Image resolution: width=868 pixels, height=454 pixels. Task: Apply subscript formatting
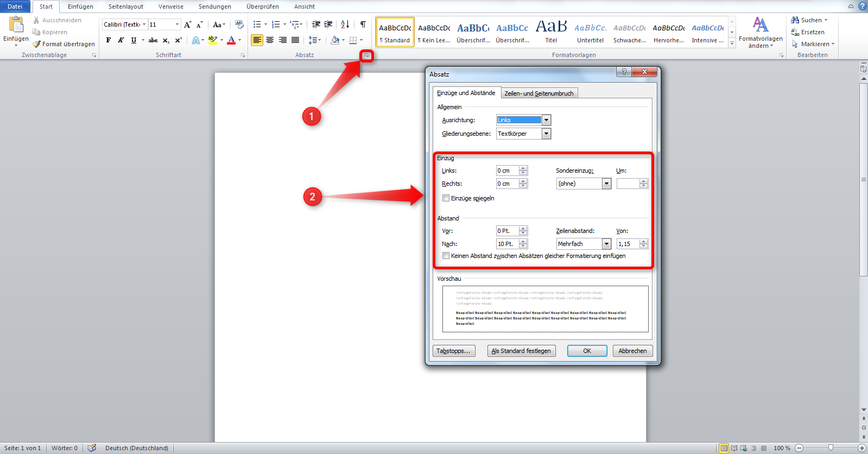[166, 40]
